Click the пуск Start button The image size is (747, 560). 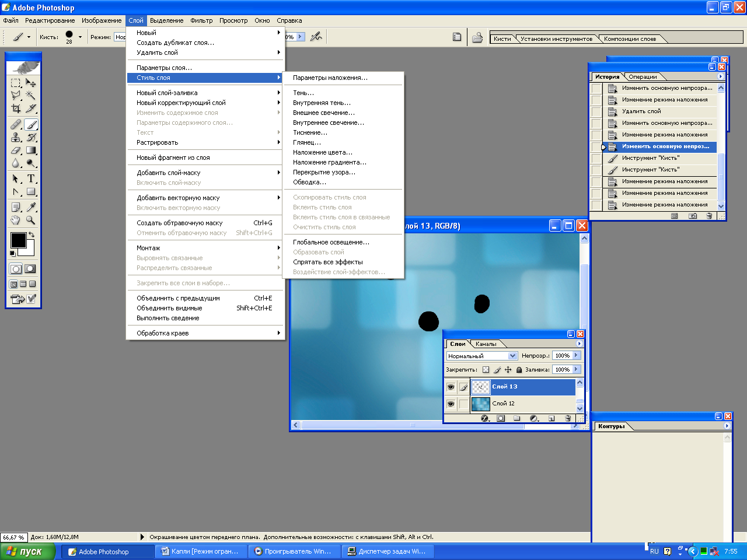[28, 551]
